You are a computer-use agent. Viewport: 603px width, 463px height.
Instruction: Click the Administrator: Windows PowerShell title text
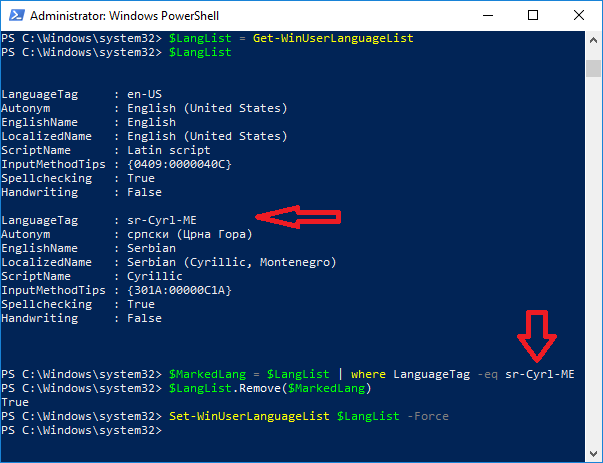point(124,16)
